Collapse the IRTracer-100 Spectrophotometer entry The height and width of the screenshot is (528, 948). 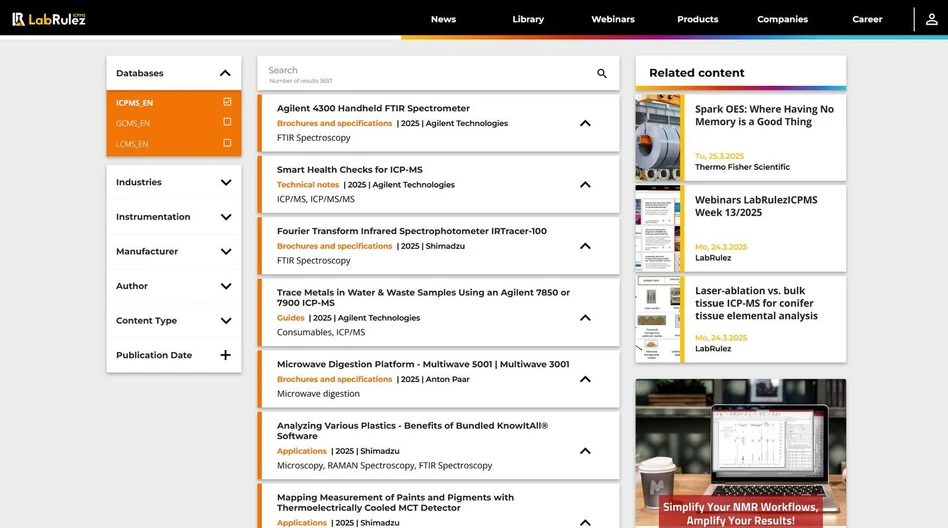point(585,246)
